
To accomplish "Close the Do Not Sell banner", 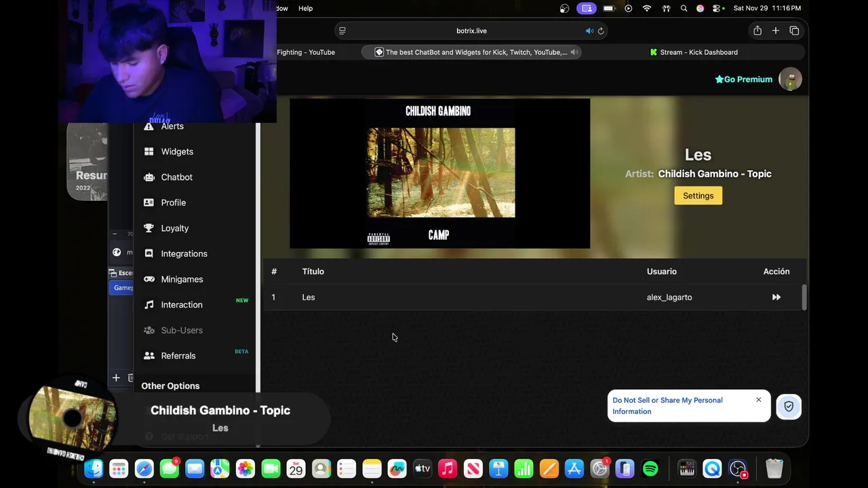I will pyautogui.click(x=758, y=400).
